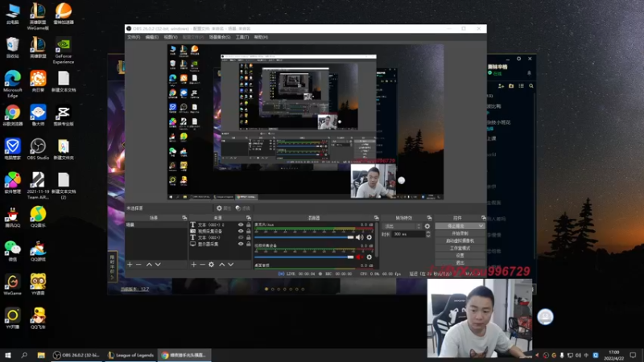This screenshot has width=644, height=362.
Task: Open 微信 WeChat desktop icon
Action: 12,251
